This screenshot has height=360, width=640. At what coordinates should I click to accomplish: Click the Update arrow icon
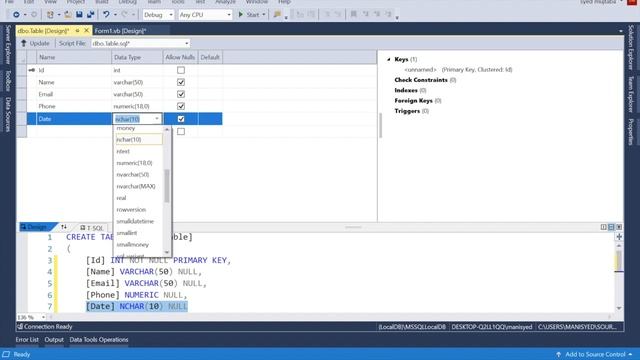24,43
